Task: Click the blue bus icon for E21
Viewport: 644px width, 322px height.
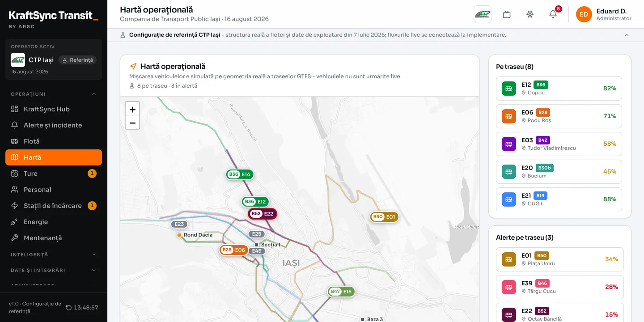Action: click(509, 199)
